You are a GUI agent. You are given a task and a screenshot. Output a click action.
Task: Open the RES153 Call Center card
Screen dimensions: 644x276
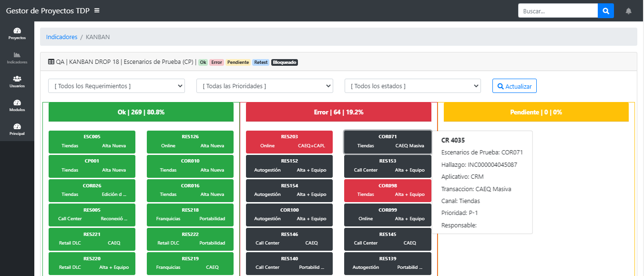(x=388, y=166)
